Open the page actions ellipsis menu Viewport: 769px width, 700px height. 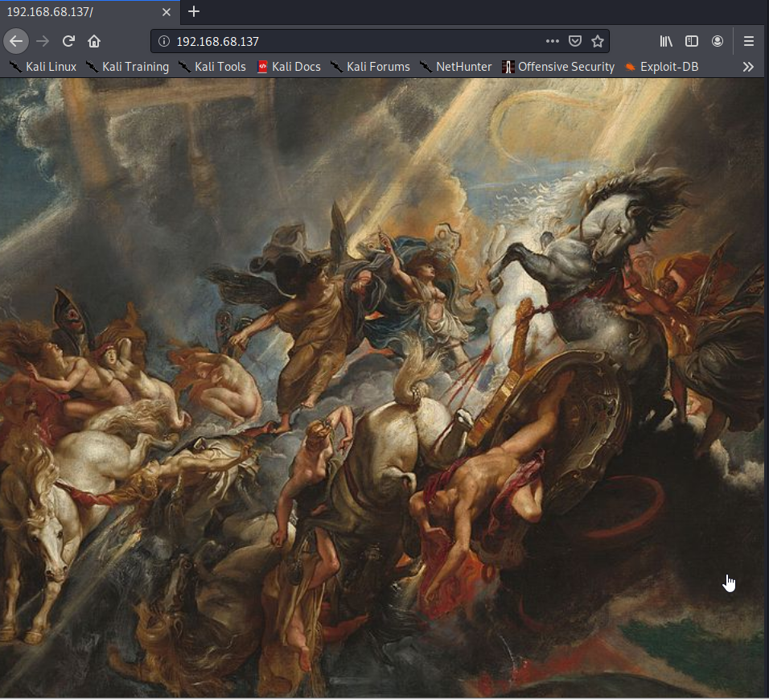pos(552,40)
